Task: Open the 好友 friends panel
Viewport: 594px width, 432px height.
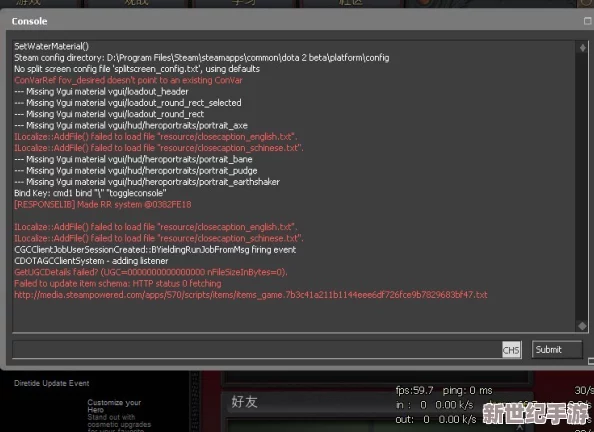Action: [244, 402]
